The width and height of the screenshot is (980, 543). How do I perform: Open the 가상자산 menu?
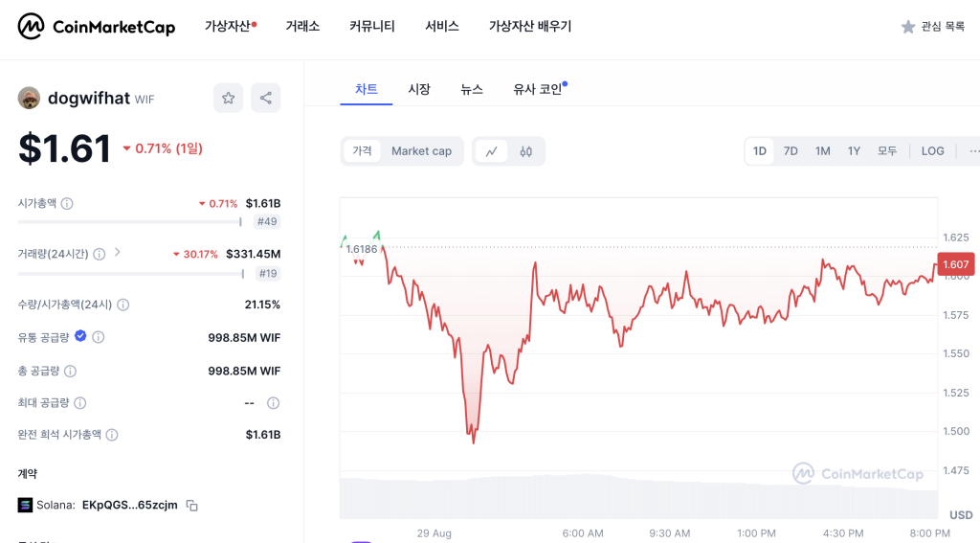point(230,26)
